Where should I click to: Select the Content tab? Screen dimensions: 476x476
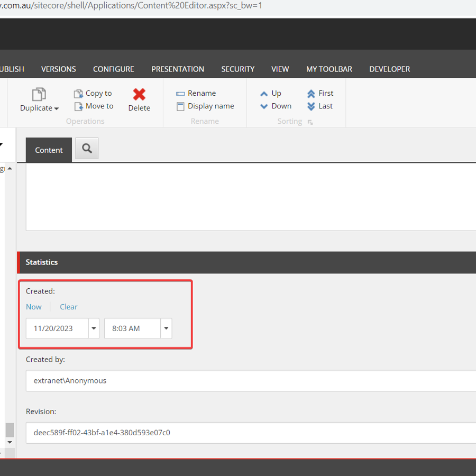49,150
